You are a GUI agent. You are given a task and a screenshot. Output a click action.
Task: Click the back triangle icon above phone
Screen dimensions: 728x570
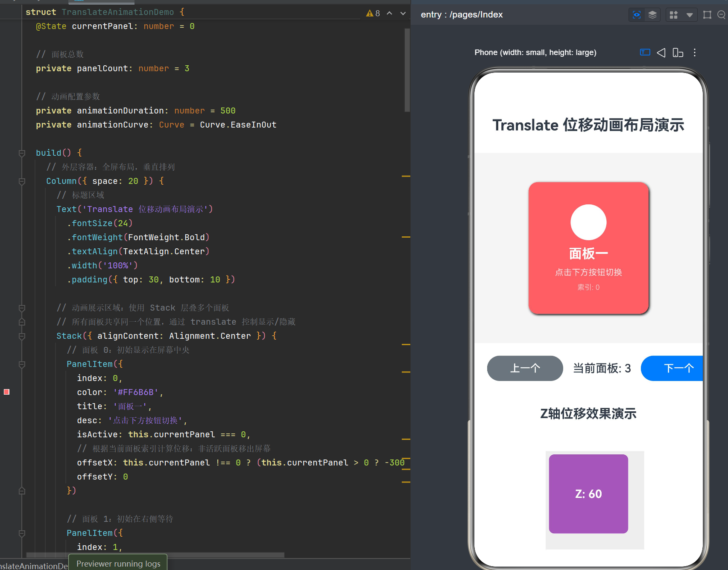(x=661, y=52)
